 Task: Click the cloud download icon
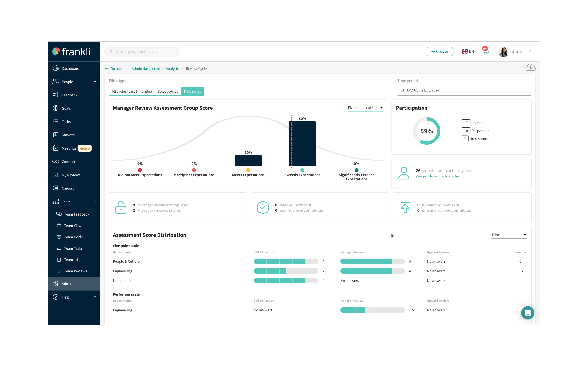[530, 67]
